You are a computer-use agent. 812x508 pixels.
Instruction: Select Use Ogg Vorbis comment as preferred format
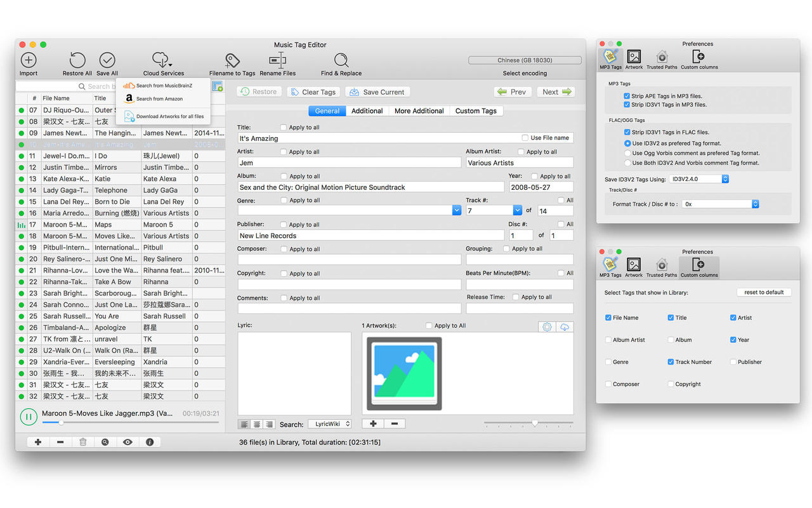point(627,153)
